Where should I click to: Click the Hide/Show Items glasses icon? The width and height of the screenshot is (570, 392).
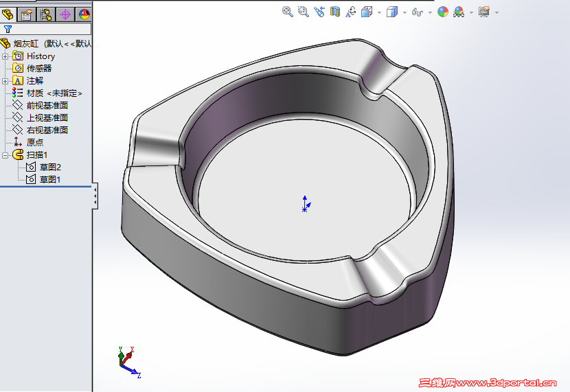418,12
